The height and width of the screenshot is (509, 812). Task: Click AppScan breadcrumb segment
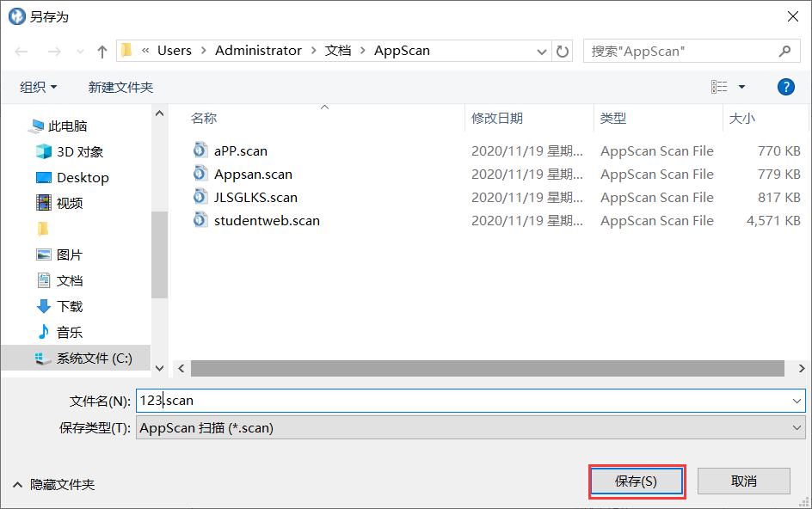tap(402, 51)
